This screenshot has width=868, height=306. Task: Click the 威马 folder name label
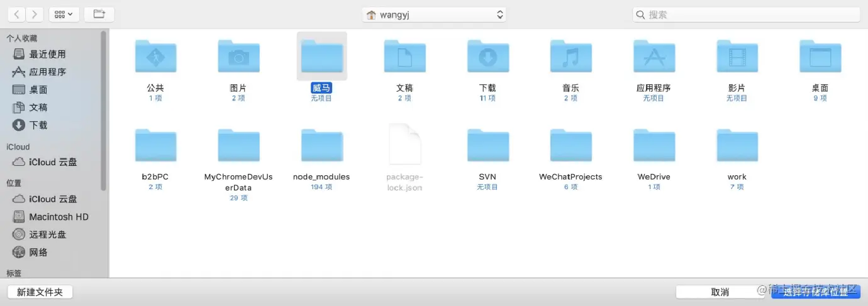(321, 88)
